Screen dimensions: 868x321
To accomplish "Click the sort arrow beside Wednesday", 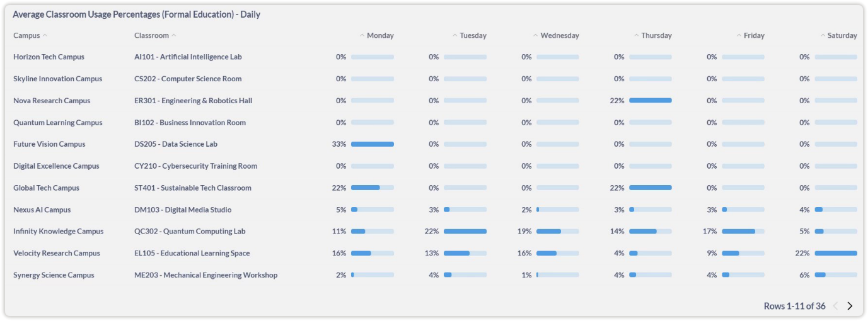I will pyautogui.click(x=536, y=36).
